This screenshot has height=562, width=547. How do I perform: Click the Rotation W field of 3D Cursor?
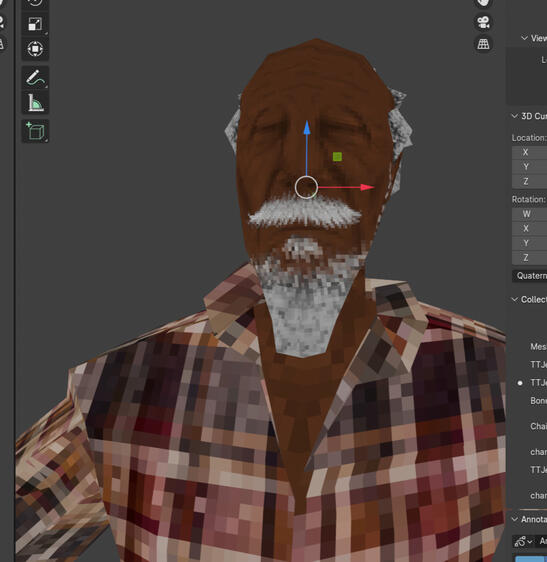[529, 214]
